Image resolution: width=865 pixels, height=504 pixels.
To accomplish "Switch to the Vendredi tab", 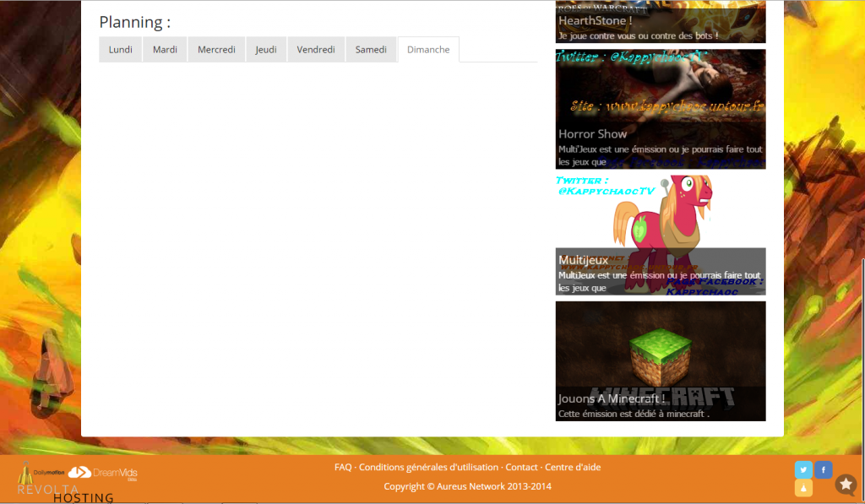I will coord(316,50).
